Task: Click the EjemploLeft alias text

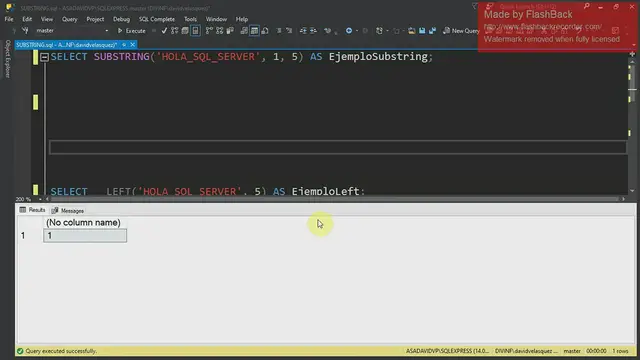Action: [326, 191]
